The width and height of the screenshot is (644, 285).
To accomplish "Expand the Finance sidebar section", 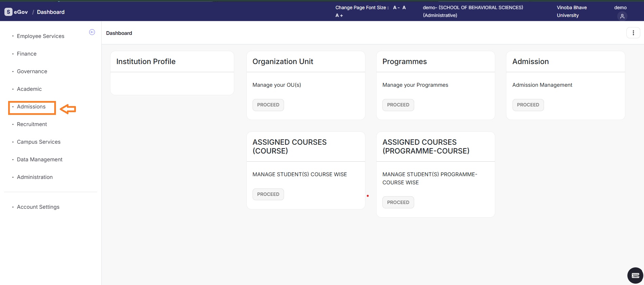I will [x=26, y=54].
